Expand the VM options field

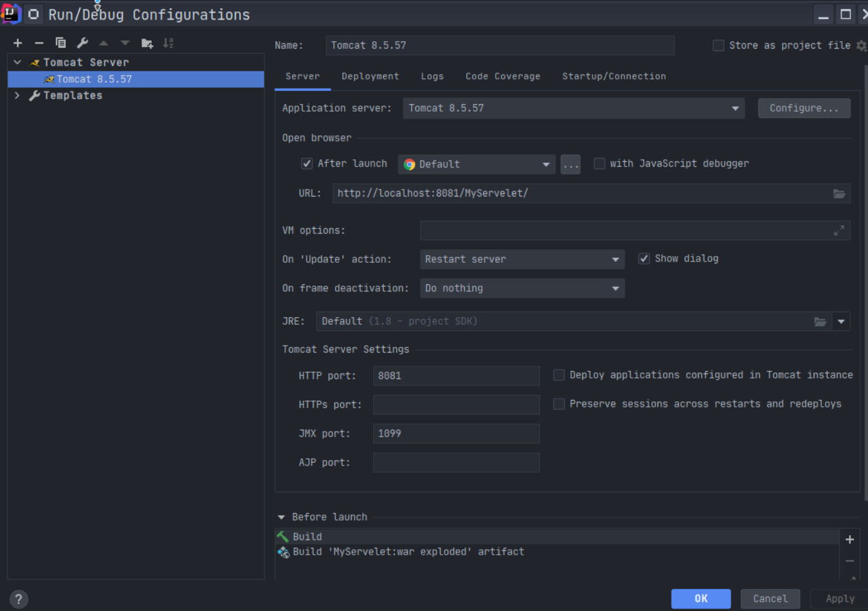pyautogui.click(x=839, y=231)
